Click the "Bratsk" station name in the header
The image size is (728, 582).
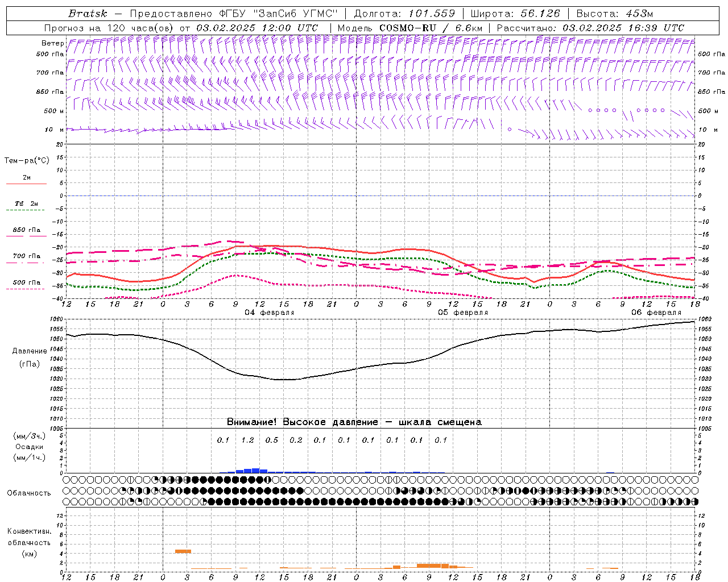(x=88, y=14)
